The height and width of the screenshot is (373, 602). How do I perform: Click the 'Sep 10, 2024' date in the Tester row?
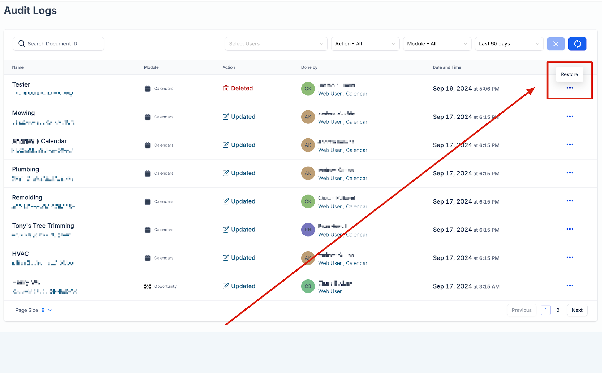tap(452, 89)
